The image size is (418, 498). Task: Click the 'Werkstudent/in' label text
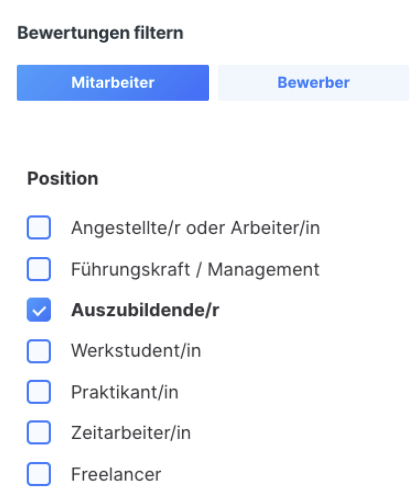pos(136,351)
